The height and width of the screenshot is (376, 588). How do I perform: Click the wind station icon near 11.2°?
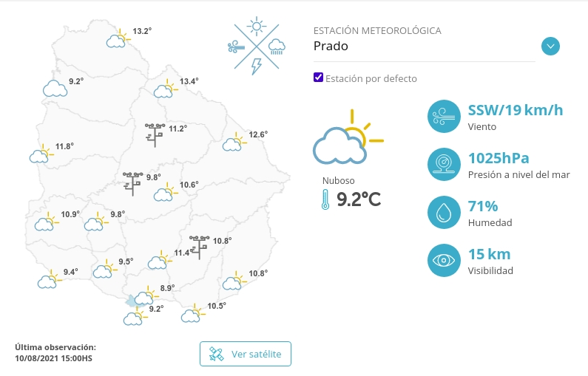click(155, 134)
